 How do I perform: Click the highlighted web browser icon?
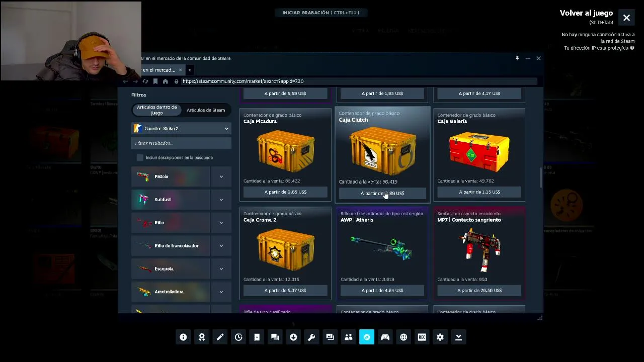367,337
